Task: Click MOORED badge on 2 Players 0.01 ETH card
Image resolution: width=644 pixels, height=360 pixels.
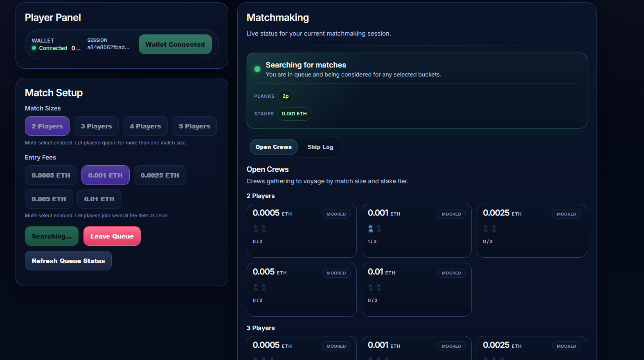Action: coord(451,273)
